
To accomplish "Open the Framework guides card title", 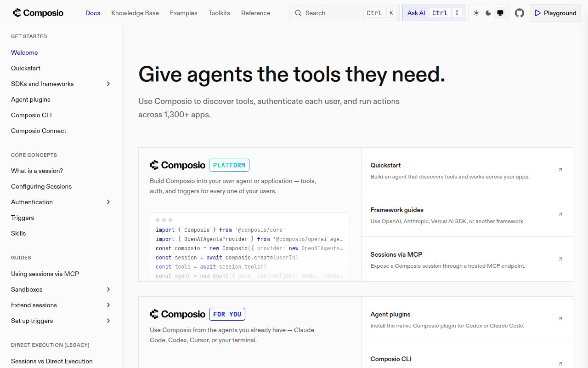I will [x=397, y=210].
